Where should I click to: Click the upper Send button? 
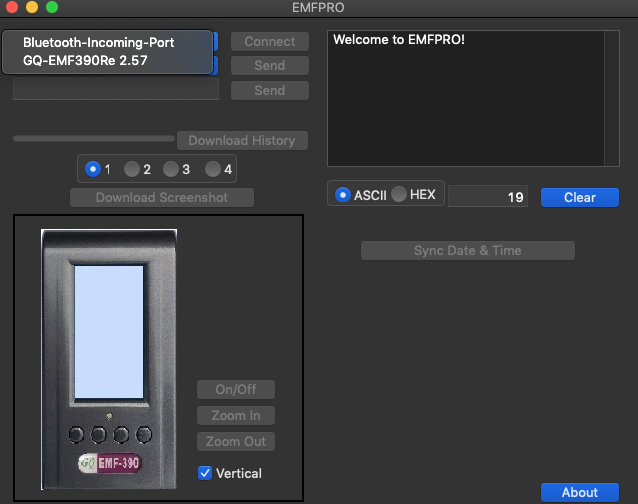pyautogui.click(x=270, y=65)
